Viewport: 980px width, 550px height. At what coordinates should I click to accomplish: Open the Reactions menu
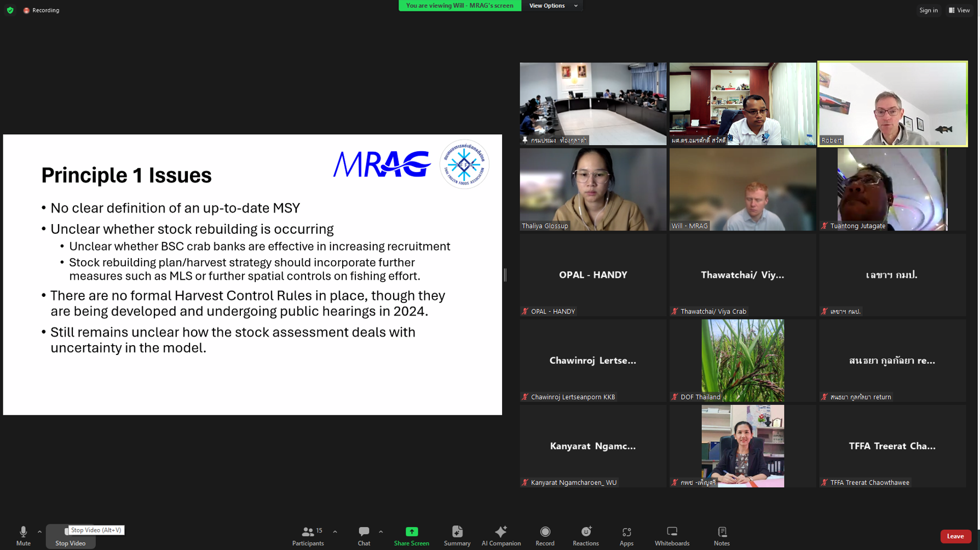(x=585, y=536)
